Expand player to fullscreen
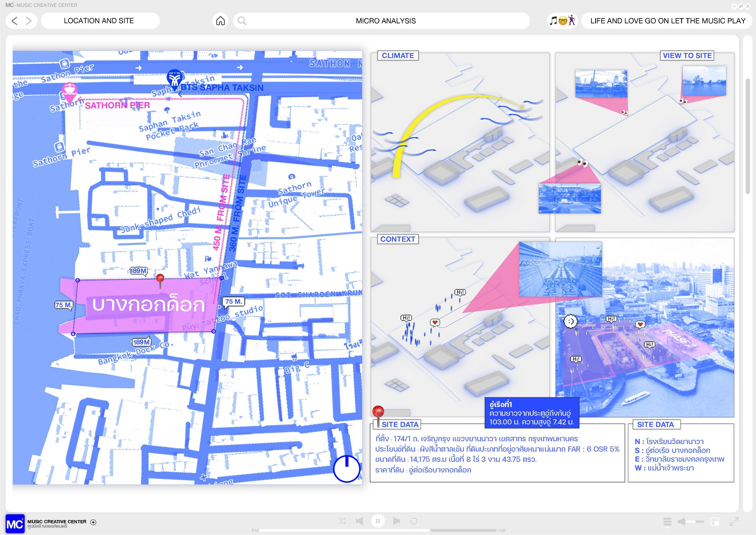Viewport: 756px width, 535px height. point(734,521)
